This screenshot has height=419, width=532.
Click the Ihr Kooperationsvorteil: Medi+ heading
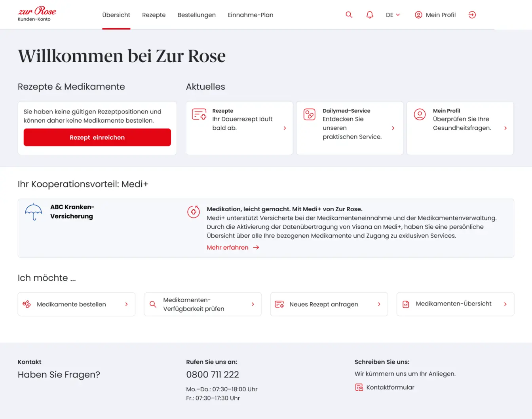(x=83, y=184)
